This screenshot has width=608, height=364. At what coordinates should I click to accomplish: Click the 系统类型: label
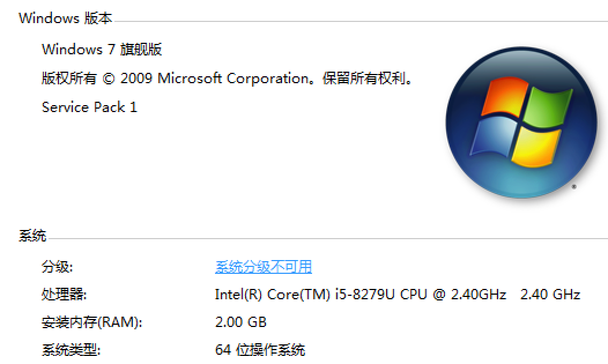[71, 350]
